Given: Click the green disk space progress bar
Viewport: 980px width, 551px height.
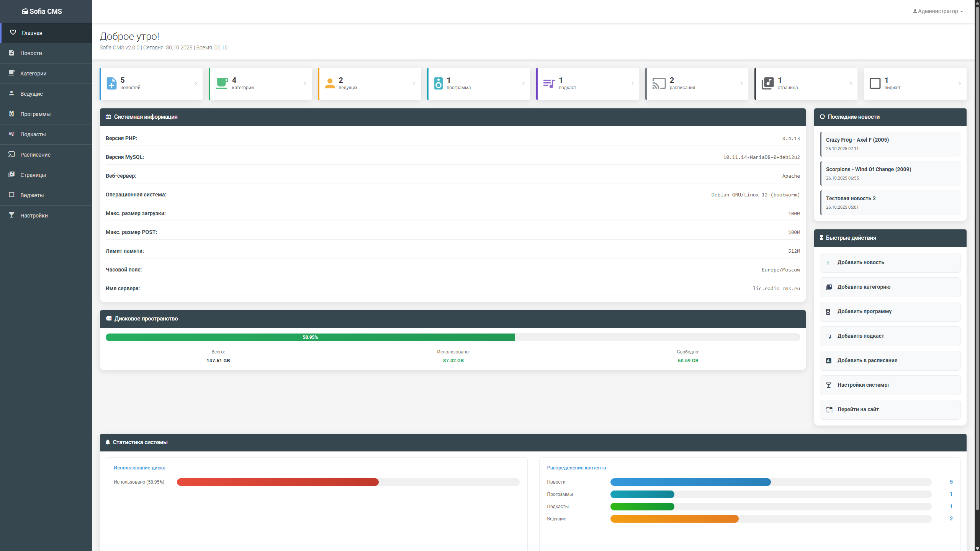Looking at the screenshot, I should point(310,337).
